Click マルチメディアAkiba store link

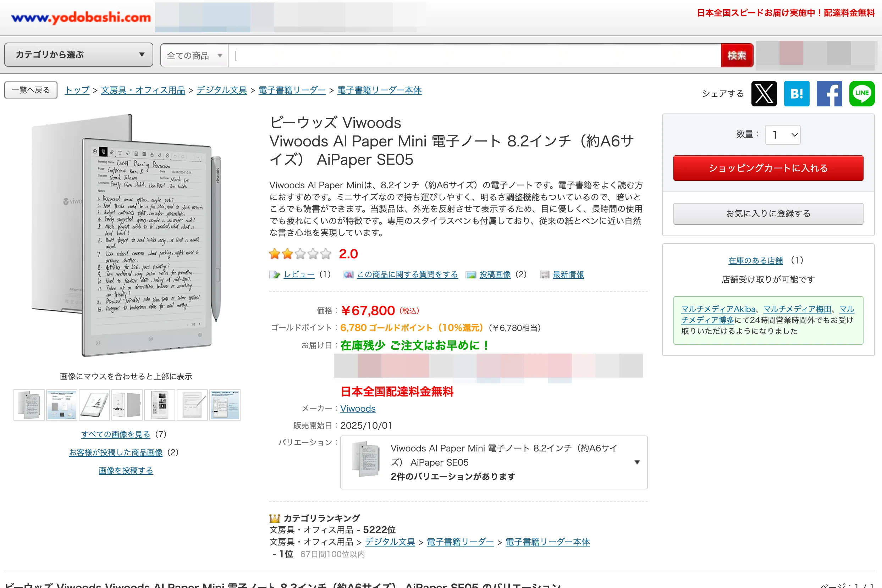[718, 309]
